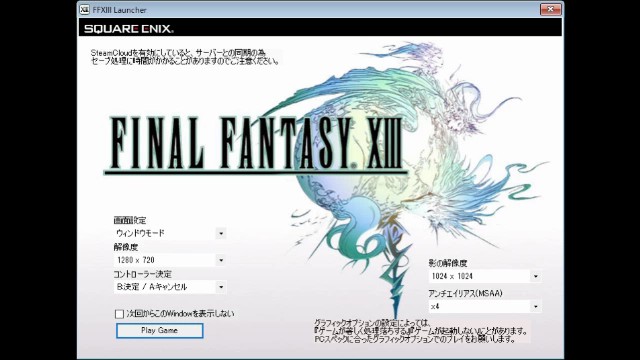
Task: Click the 影の解像度 label
Action: tap(448, 263)
